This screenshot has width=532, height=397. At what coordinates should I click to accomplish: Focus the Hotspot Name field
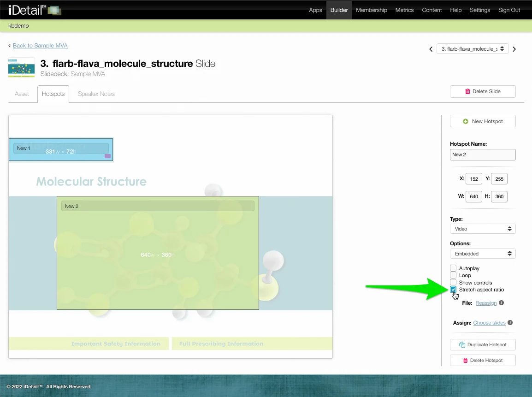pyautogui.click(x=483, y=154)
